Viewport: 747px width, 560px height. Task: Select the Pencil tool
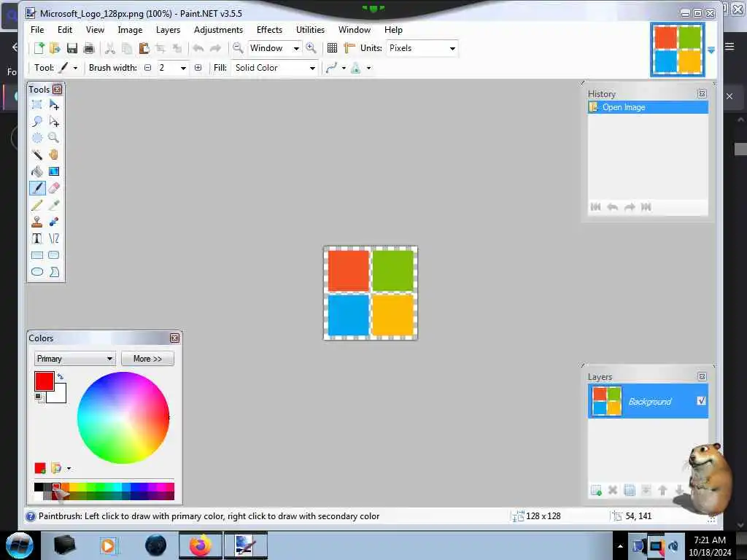tap(37, 205)
